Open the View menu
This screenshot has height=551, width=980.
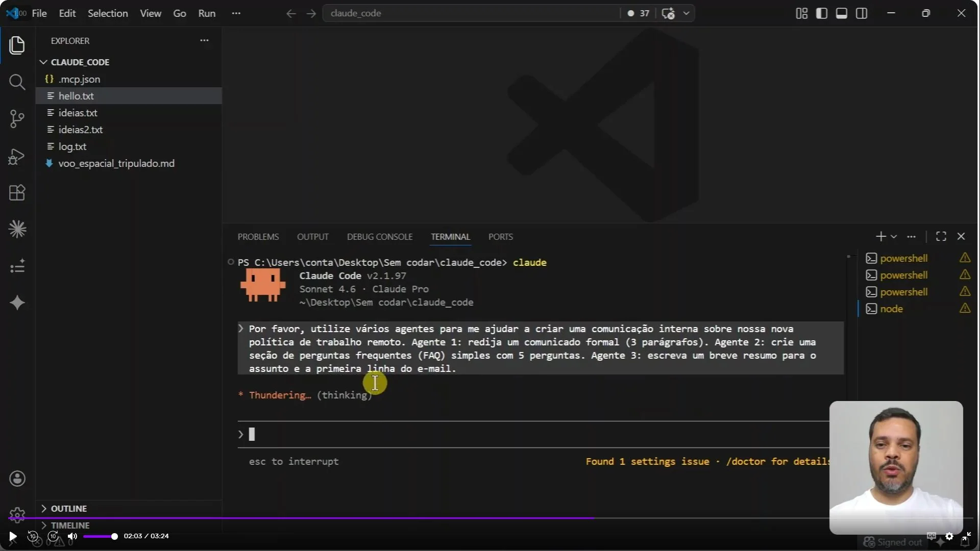pos(151,13)
